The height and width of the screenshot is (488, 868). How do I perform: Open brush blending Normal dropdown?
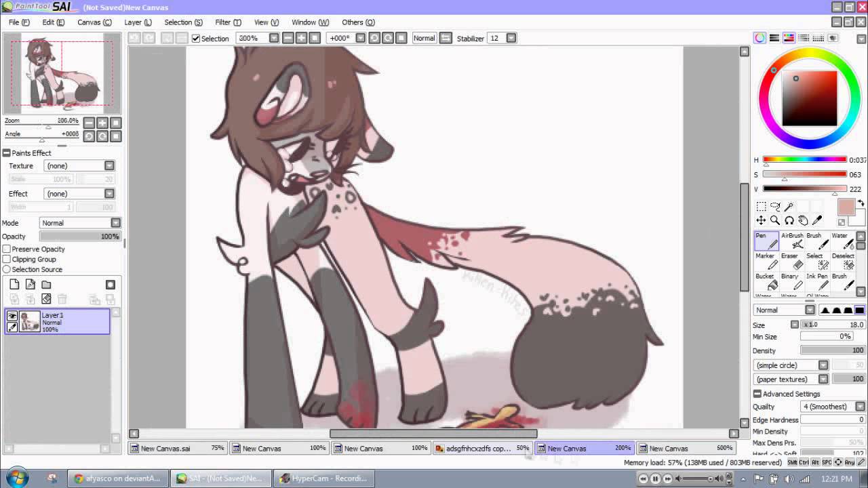(784, 310)
